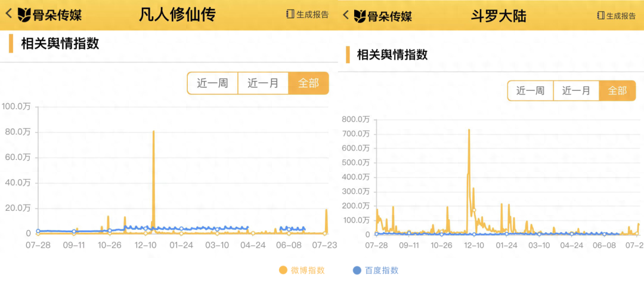Image resolution: width=644 pixels, height=283 pixels.
Task: Go back from the 凡人修仙传 page
Action: pyautogui.click(x=10, y=14)
